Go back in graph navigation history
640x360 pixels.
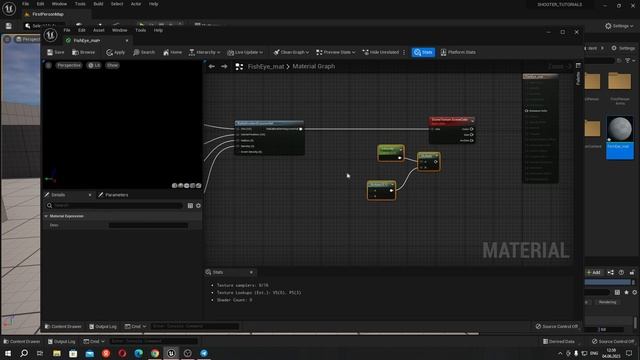point(211,66)
